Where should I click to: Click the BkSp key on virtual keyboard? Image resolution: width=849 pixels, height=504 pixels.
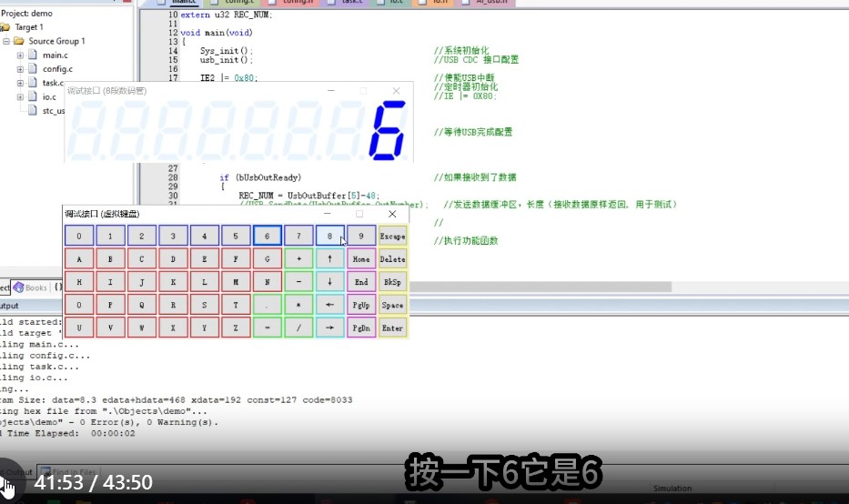click(x=392, y=281)
